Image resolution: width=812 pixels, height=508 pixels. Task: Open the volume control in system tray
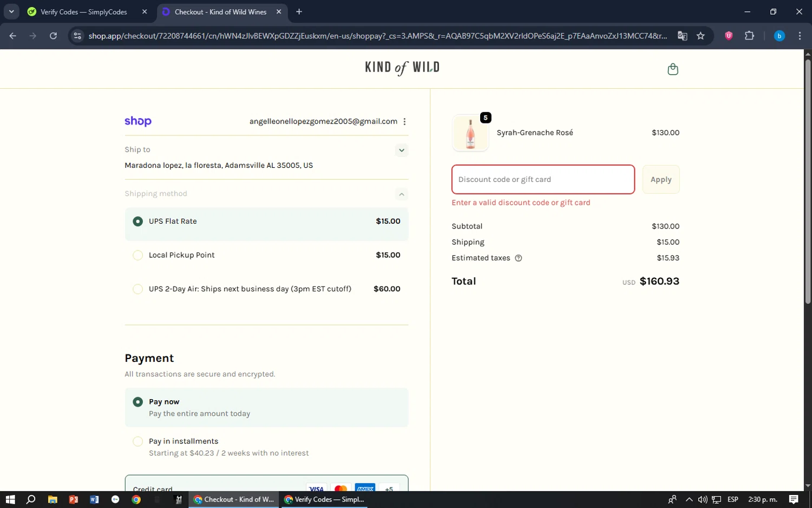coord(703,499)
